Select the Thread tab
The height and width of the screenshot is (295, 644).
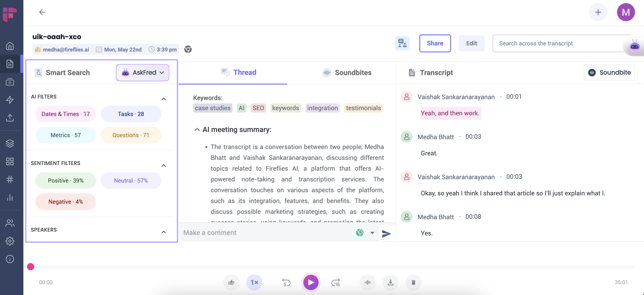(x=238, y=72)
